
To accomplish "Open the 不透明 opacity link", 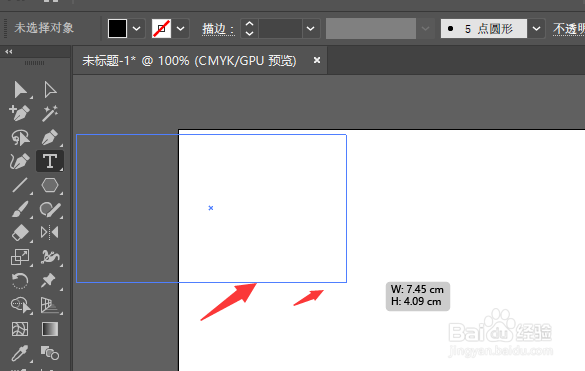I will click(569, 29).
